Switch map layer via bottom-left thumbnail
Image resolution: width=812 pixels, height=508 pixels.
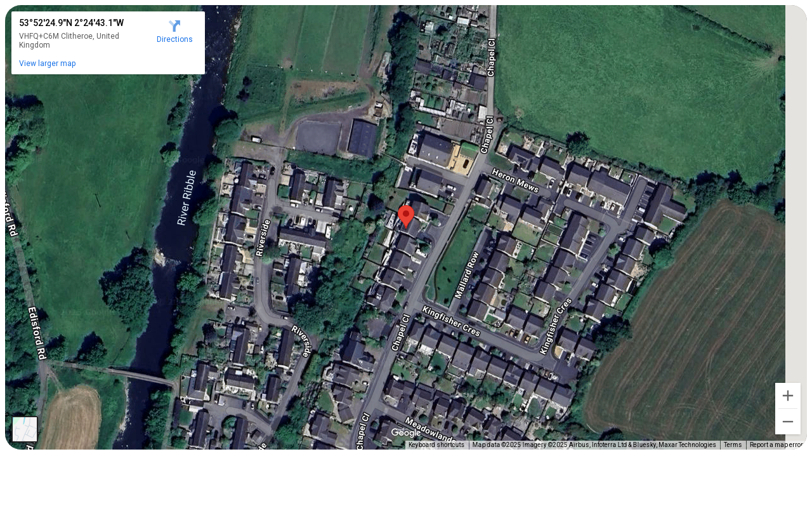[25, 429]
